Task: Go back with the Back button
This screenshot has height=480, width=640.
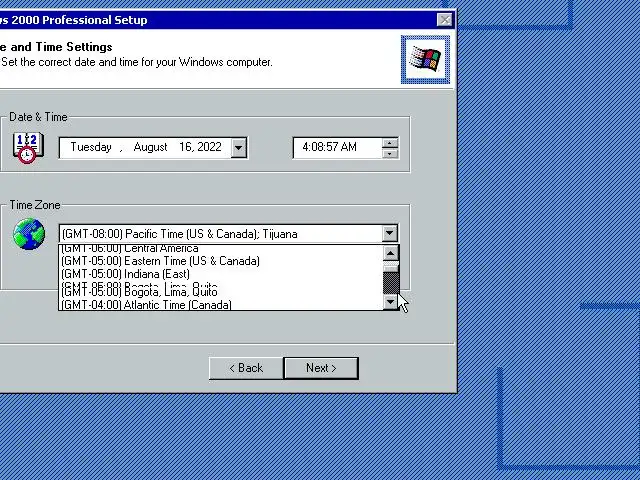Action: [246, 368]
